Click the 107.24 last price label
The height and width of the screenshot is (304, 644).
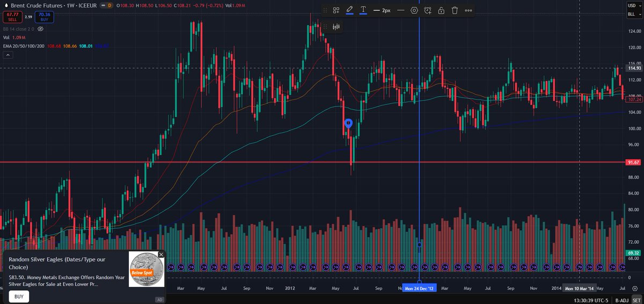point(634,99)
